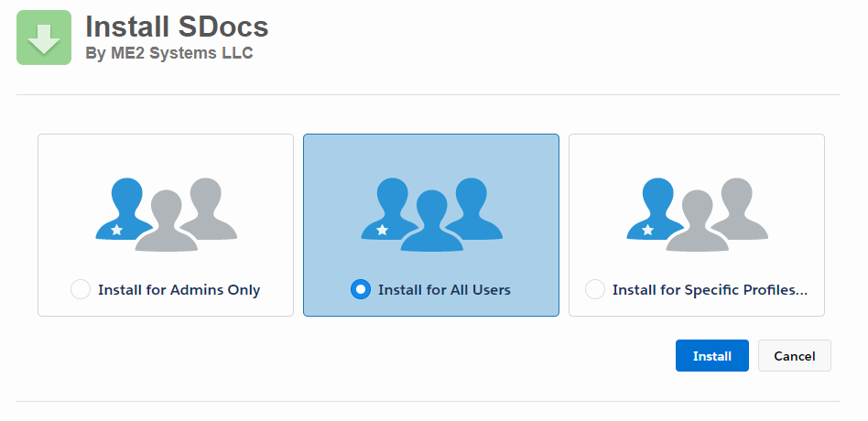Image resolution: width=868 pixels, height=421 pixels.
Task: Click the "Install SDocs" page heading
Action: pos(177,27)
